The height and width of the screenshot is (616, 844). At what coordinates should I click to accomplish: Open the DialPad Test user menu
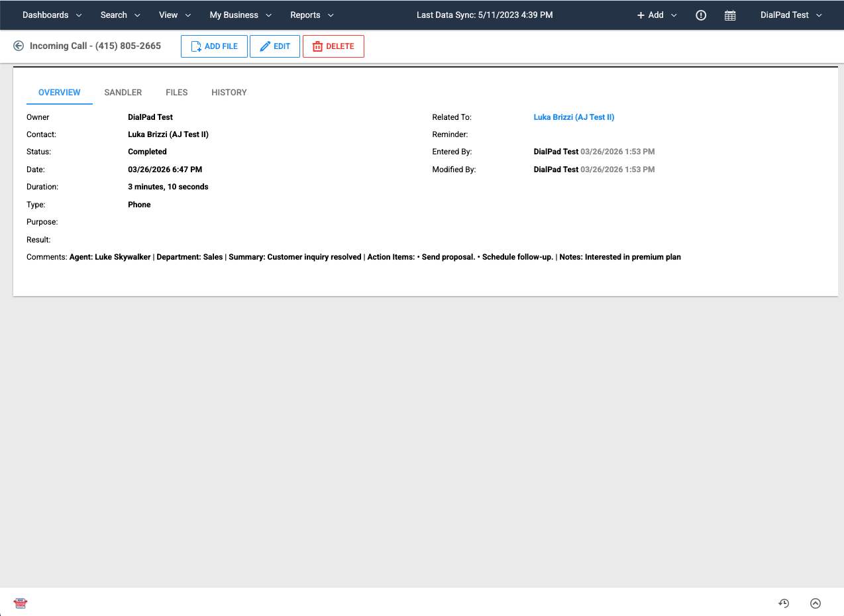(791, 15)
